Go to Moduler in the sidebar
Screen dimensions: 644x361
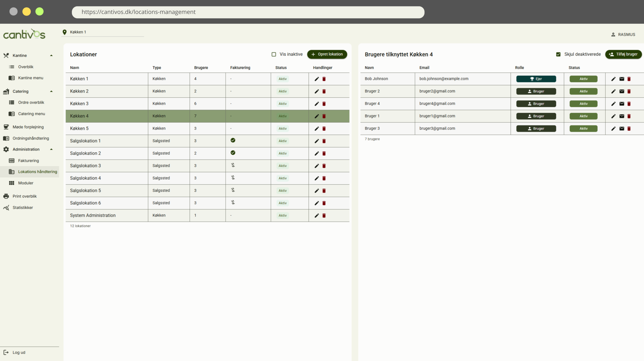coord(26,183)
